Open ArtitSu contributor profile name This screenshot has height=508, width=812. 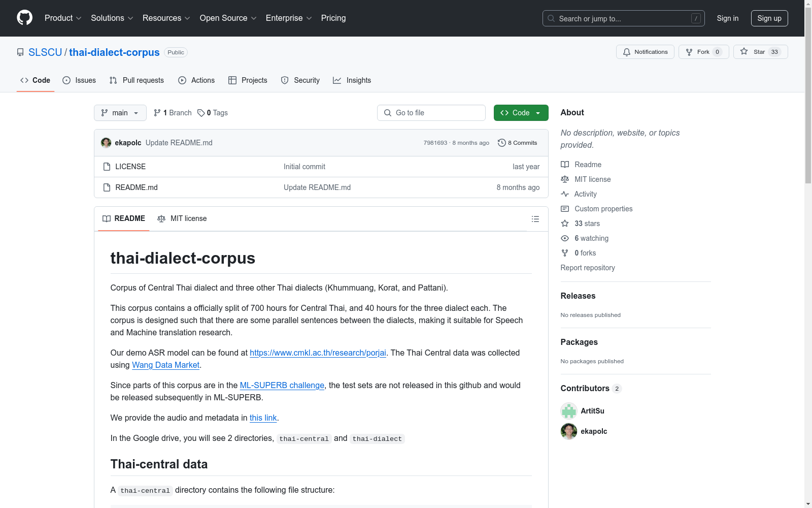pos(592,411)
